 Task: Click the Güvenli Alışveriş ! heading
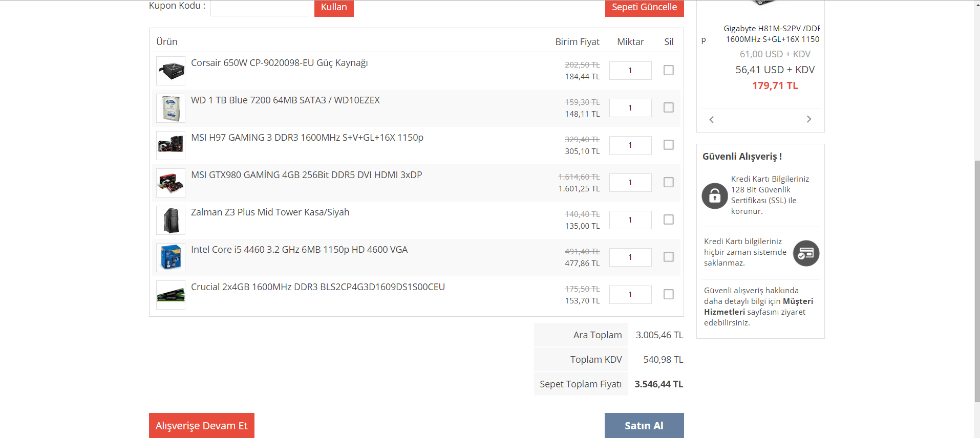point(742,157)
